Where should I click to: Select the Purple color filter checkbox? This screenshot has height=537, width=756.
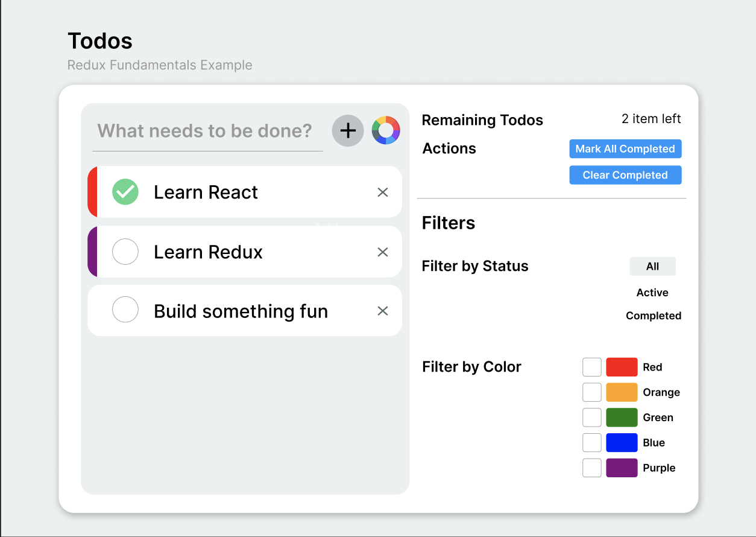pos(592,468)
